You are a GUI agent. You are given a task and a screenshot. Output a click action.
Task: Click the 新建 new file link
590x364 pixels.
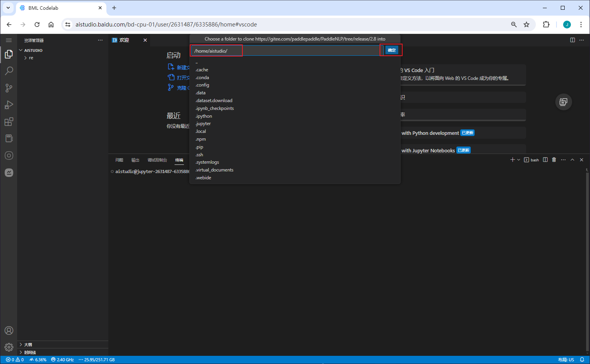[x=179, y=67]
